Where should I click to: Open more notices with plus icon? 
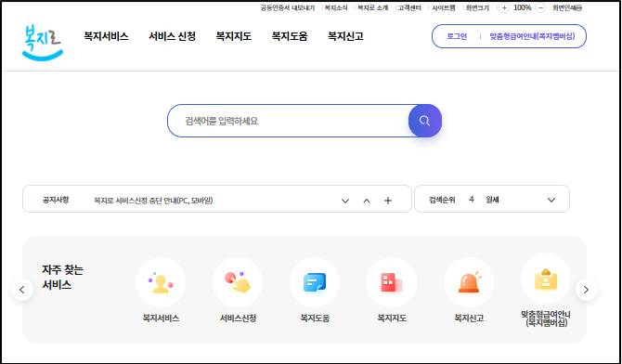tap(388, 201)
